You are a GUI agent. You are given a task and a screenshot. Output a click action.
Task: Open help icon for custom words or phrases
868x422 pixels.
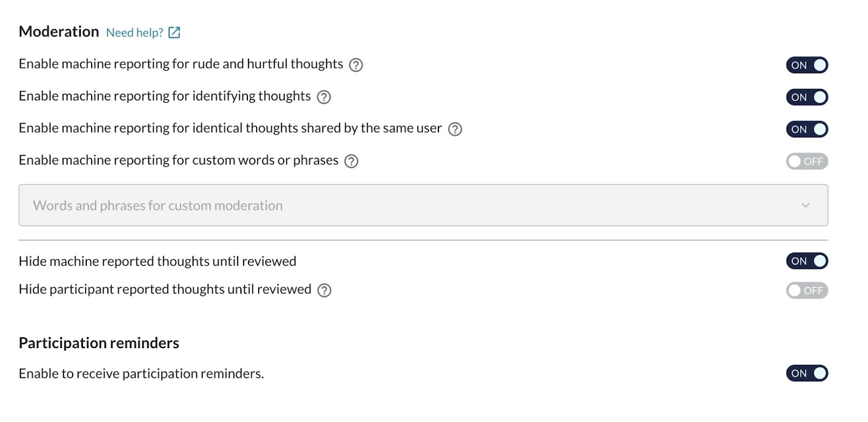pos(351,161)
